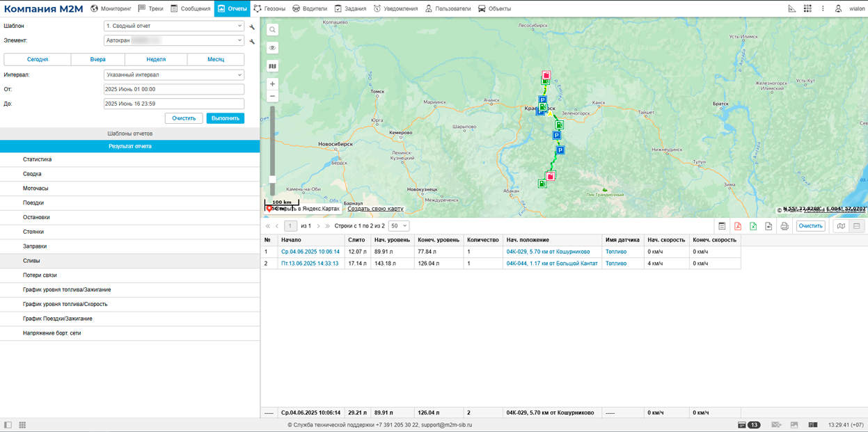
Task: Sort by Слито column header
Action: pos(357,240)
